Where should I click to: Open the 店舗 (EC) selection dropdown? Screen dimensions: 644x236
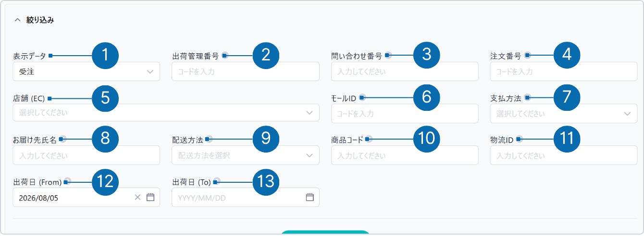pos(166,113)
